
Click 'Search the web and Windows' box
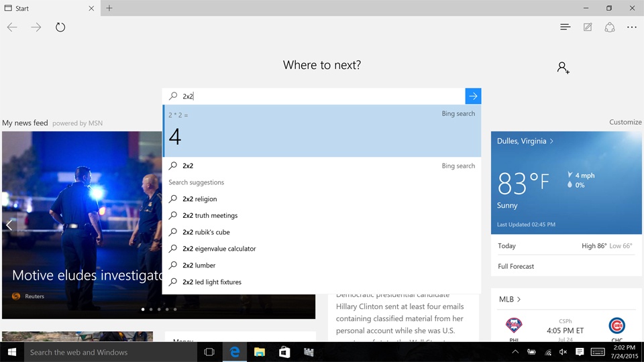pyautogui.click(x=110, y=352)
